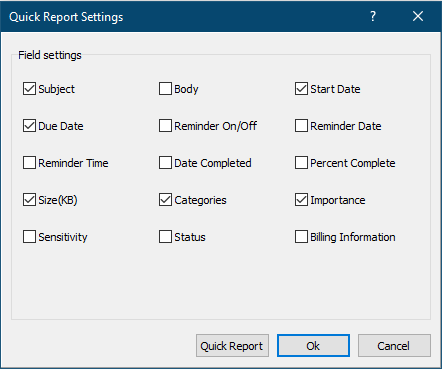
Task: Tick the Reminder On/Off checkbox
Action: click(x=165, y=126)
